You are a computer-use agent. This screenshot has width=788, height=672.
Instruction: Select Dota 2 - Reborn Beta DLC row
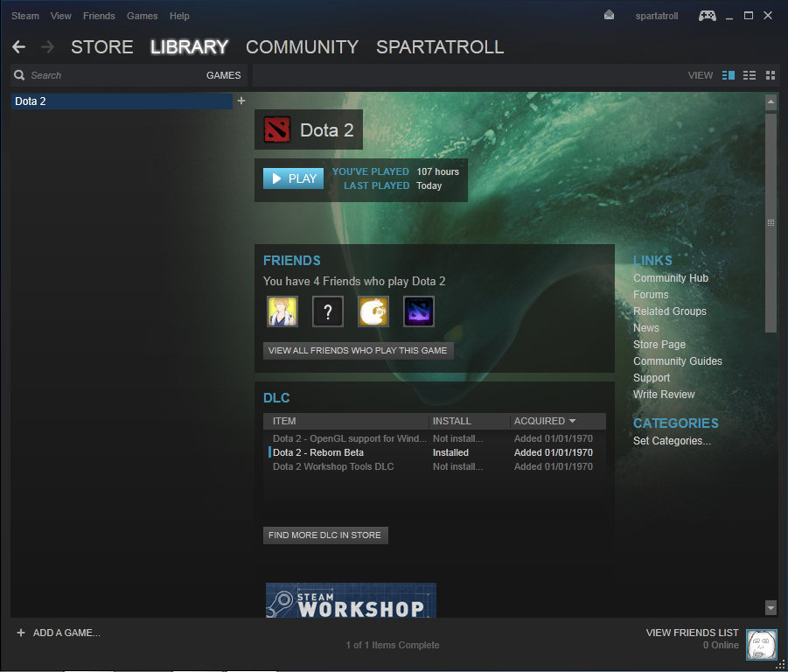coord(318,452)
